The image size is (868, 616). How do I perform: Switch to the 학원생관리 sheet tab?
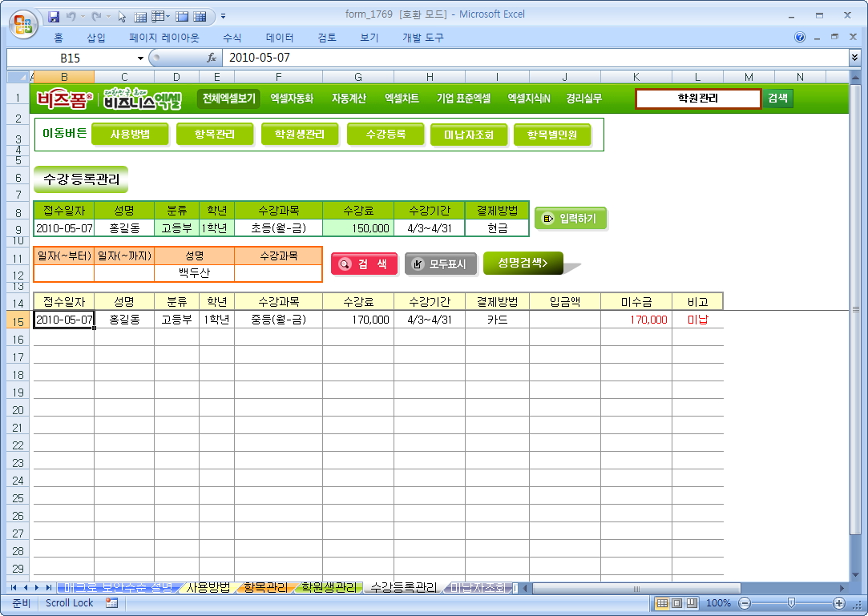pos(329,588)
